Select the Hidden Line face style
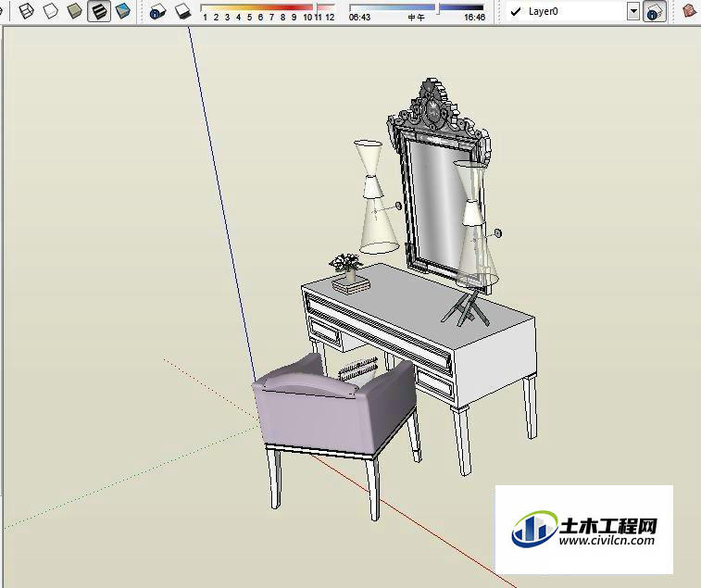Image resolution: width=701 pixels, height=588 pixels. click(51, 11)
